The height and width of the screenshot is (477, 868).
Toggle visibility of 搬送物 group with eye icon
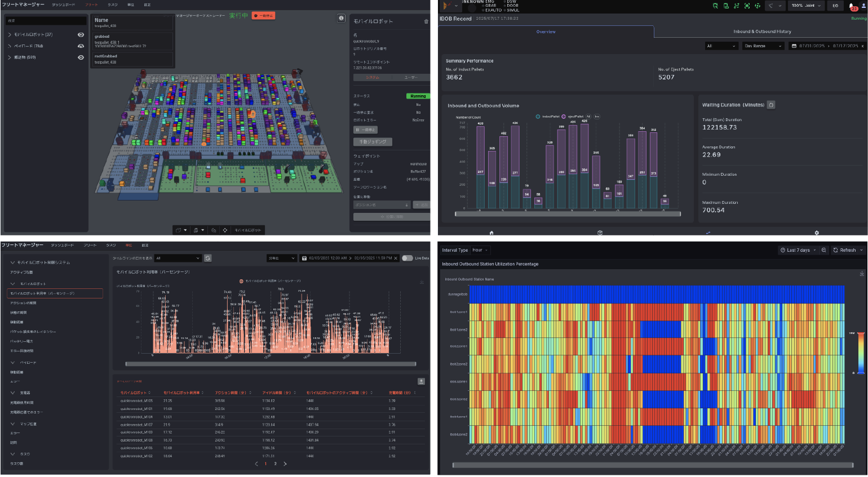81,57
